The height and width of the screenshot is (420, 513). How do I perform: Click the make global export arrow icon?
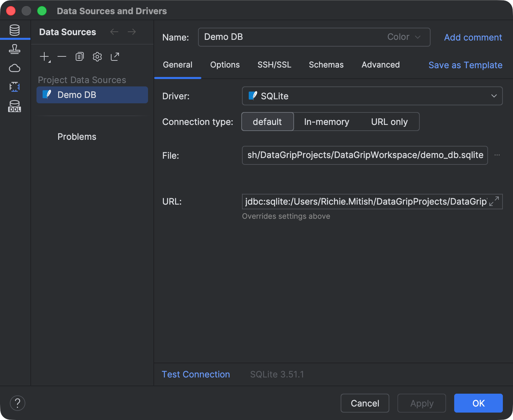pyautogui.click(x=115, y=56)
